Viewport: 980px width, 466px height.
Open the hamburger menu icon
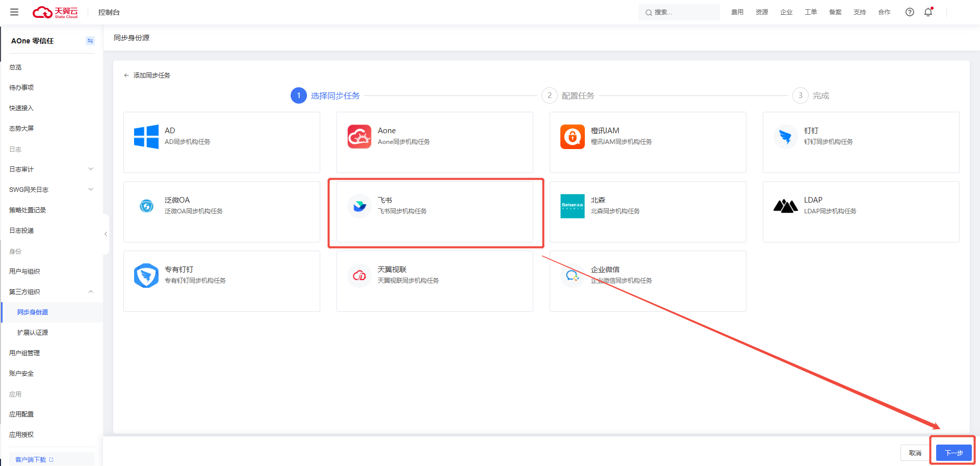click(x=14, y=12)
